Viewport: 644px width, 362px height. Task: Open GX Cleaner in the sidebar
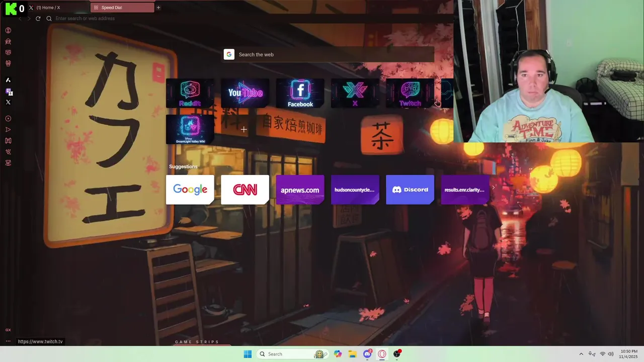click(x=8, y=41)
